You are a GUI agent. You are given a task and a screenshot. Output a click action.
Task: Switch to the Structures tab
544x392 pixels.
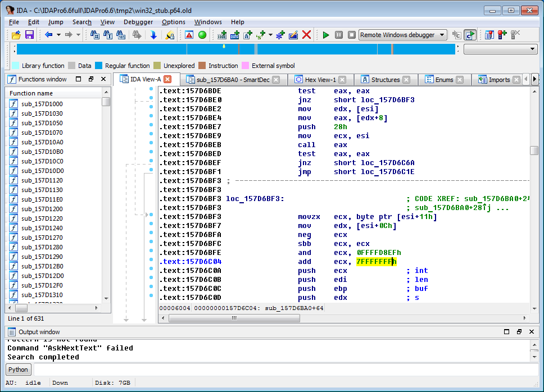click(x=385, y=80)
